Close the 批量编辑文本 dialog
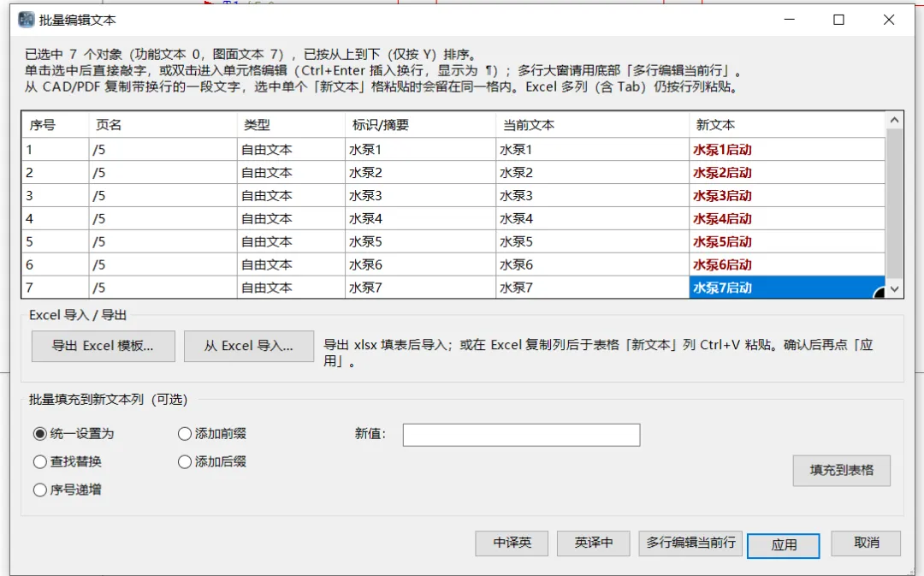The width and height of the screenshot is (924, 576). tap(889, 20)
